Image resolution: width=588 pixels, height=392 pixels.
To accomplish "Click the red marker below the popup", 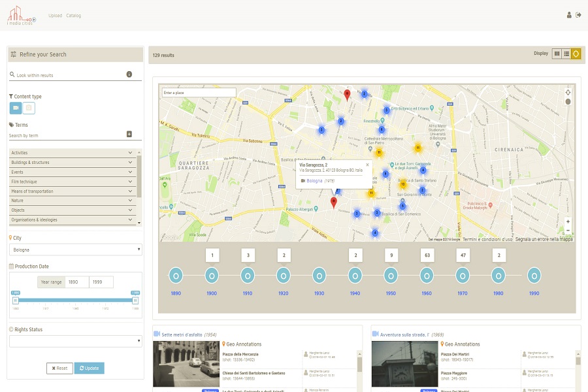I will click(x=334, y=202).
